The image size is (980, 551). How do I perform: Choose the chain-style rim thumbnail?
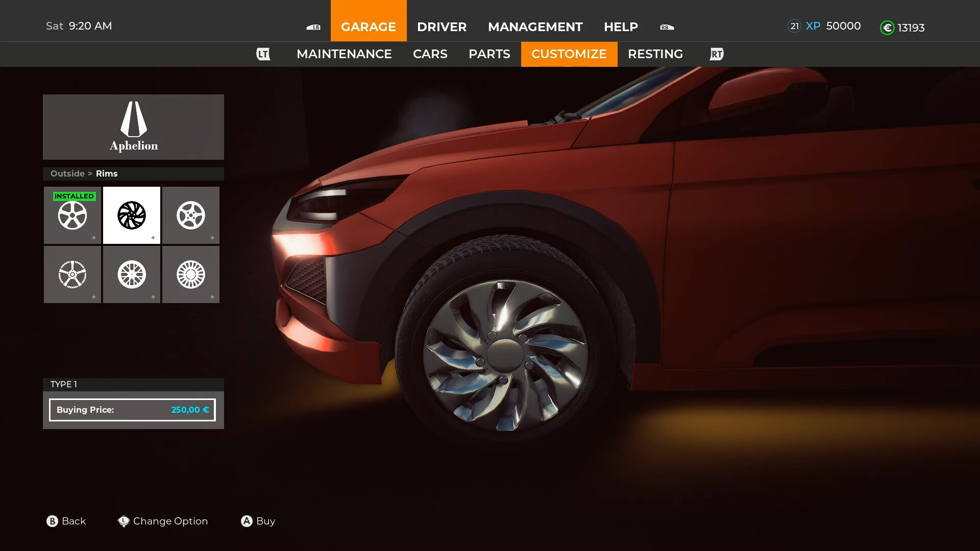72,274
